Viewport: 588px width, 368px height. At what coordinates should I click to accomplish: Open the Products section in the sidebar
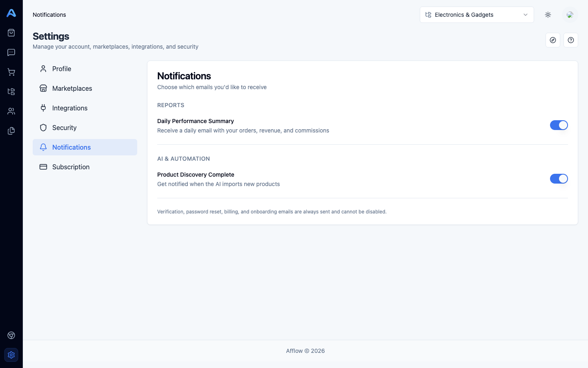(x=11, y=32)
